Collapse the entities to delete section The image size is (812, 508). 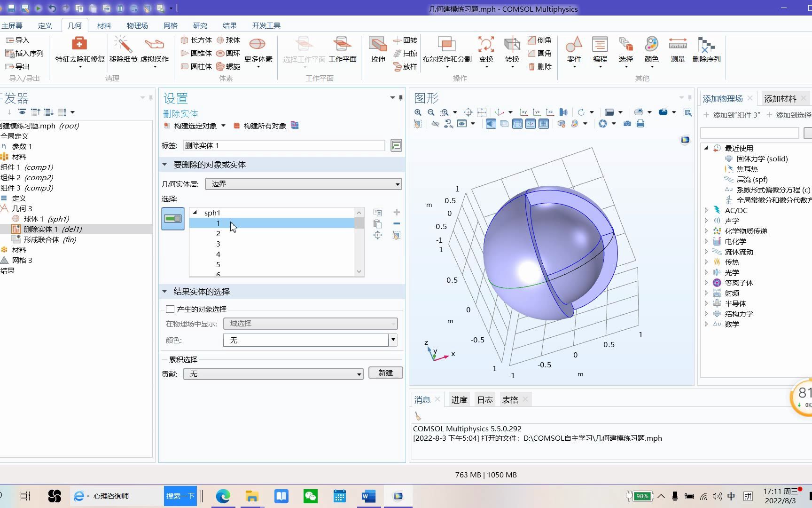coord(164,165)
